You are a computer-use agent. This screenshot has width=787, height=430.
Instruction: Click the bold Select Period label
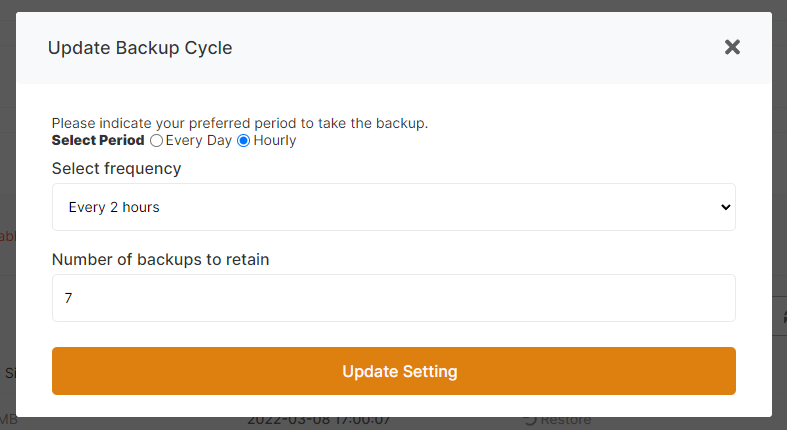point(98,141)
